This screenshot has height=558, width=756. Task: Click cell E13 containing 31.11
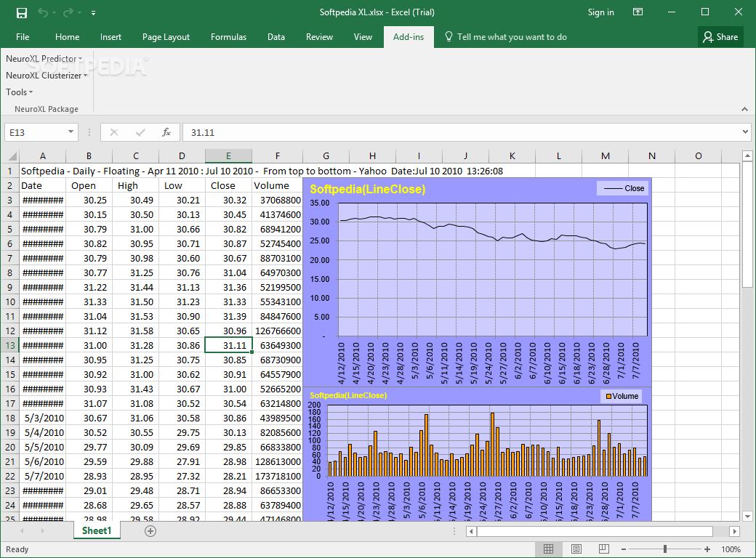[x=228, y=346]
